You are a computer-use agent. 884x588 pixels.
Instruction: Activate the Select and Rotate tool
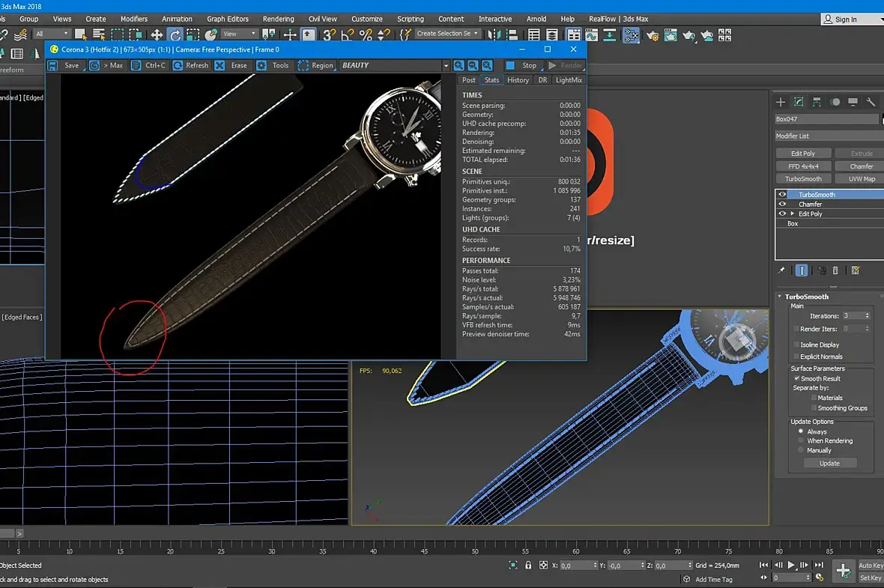tap(175, 34)
